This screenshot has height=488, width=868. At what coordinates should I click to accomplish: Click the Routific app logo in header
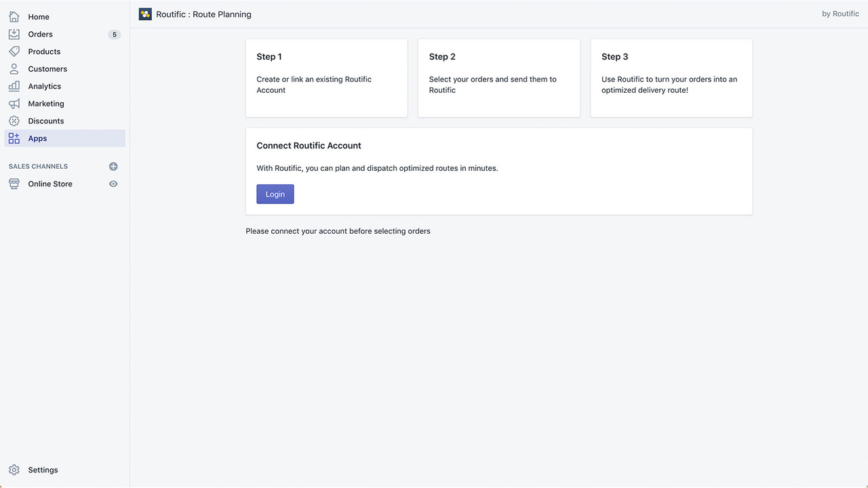pos(144,14)
